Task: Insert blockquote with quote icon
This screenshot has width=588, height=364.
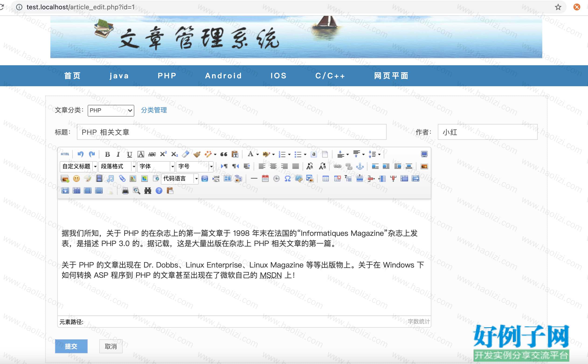Action: point(224,154)
